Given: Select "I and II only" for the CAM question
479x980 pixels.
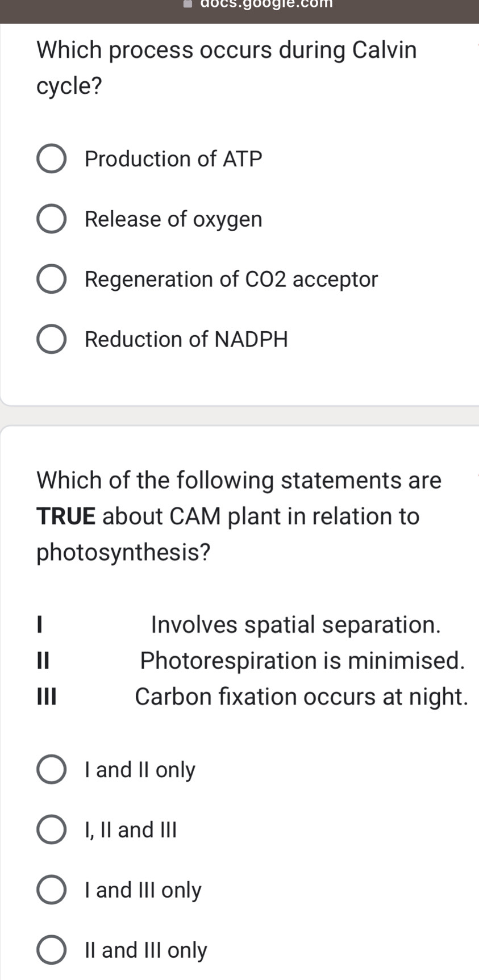Looking at the screenshot, I should pos(52,769).
